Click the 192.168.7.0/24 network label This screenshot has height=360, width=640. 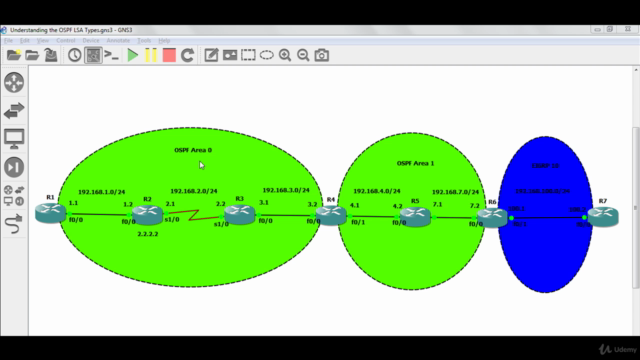[456, 192]
